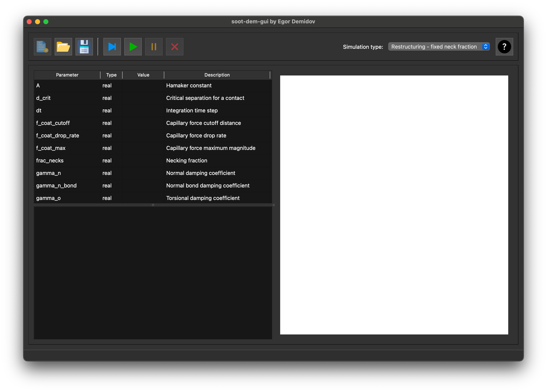Image resolution: width=547 pixels, height=392 pixels.
Task: Click the Value cell for dt row
Action: [x=143, y=111]
